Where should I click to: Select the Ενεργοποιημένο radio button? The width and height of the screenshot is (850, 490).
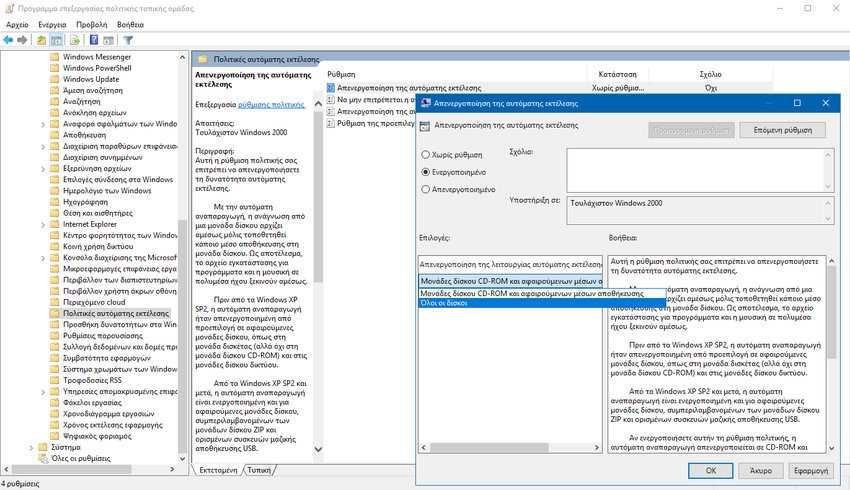[x=426, y=172]
